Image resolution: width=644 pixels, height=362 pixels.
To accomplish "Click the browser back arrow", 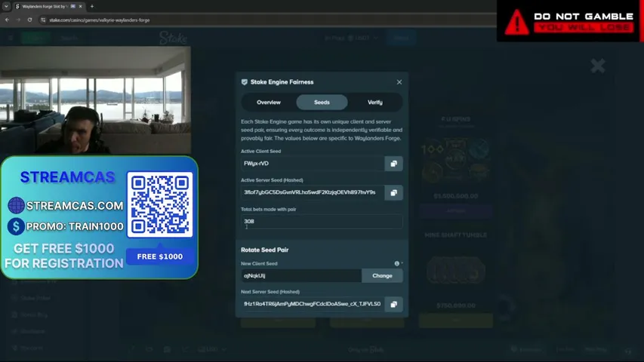I will point(7,20).
